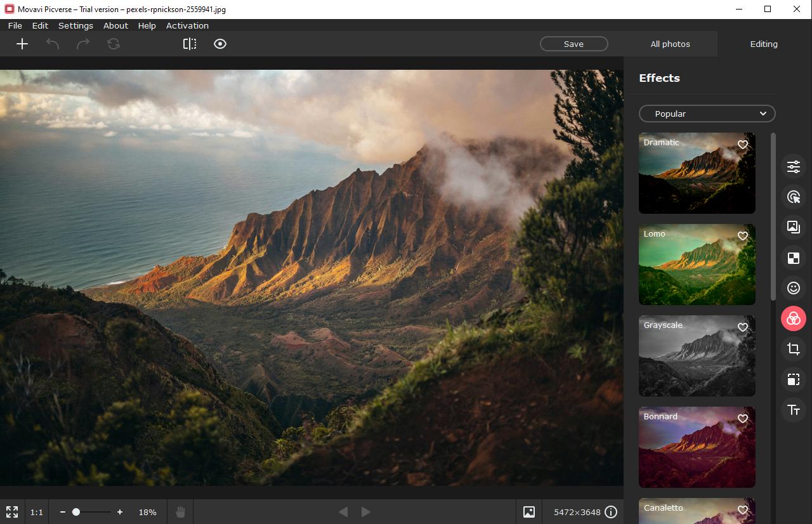Toggle the original photo preview eye

pyautogui.click(x=220, y=44)
